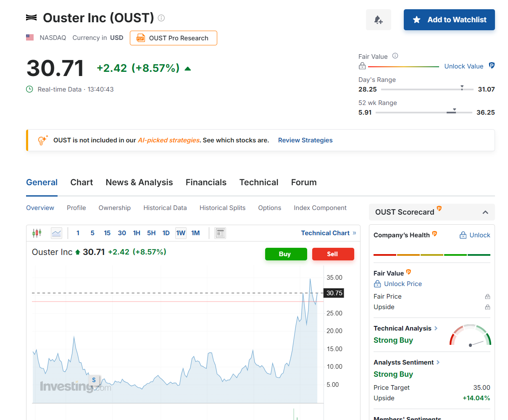Click the Fair Value info icon
Image resolution: width=508 pixels, height=420 pixels.
395,56
